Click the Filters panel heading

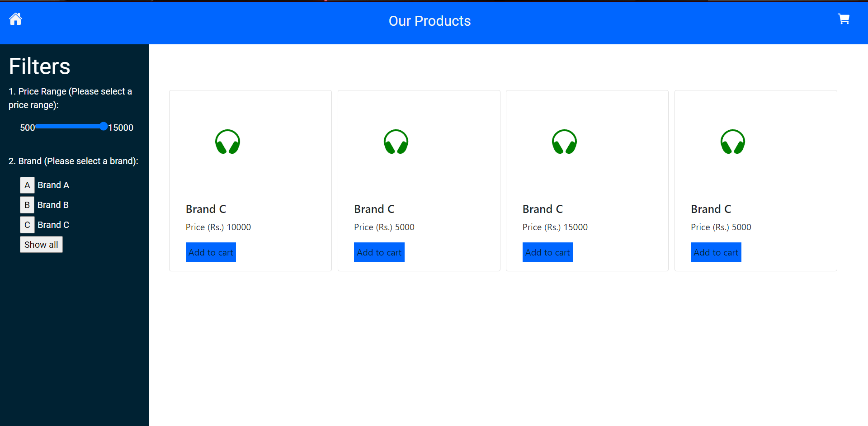coord(39,66)
